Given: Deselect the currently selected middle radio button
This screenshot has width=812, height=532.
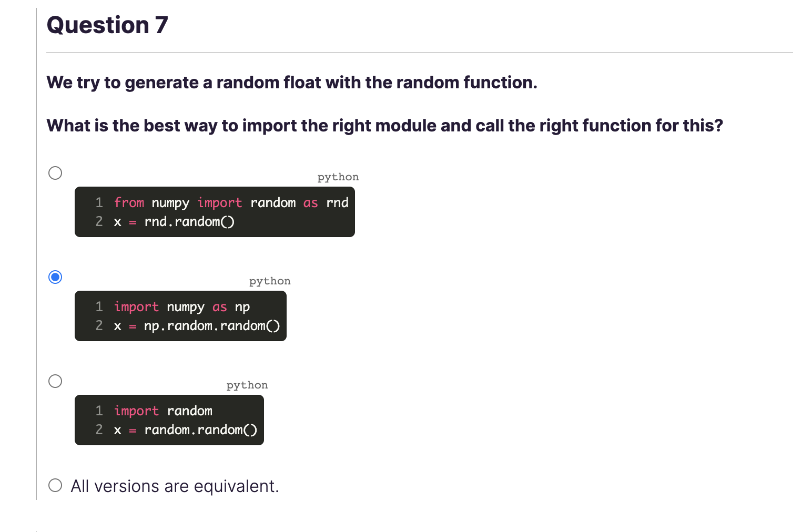Looking at the screenshot, I should [55, 277].
